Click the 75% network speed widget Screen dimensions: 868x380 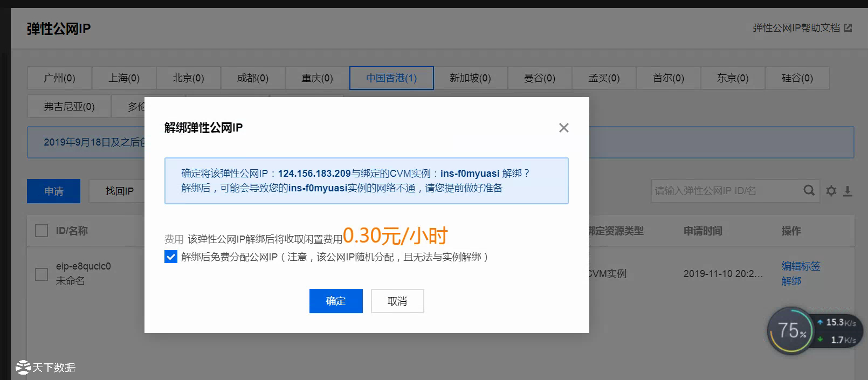790,330
